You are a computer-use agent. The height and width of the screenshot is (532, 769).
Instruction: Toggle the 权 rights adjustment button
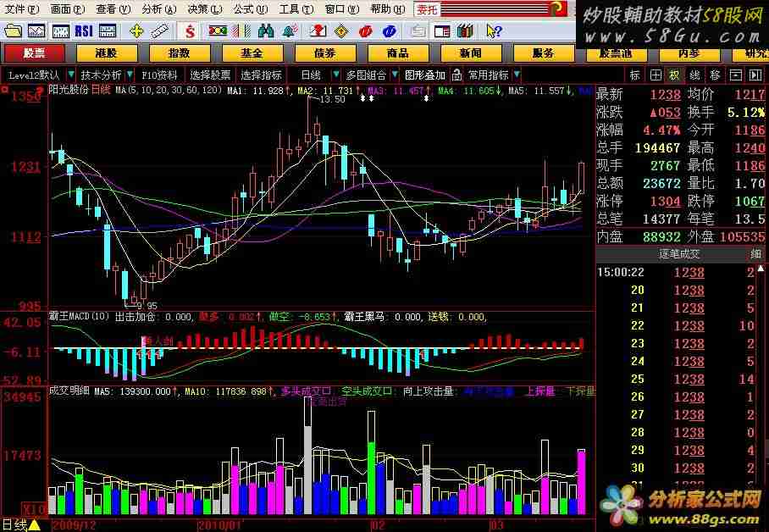(675, 75)
